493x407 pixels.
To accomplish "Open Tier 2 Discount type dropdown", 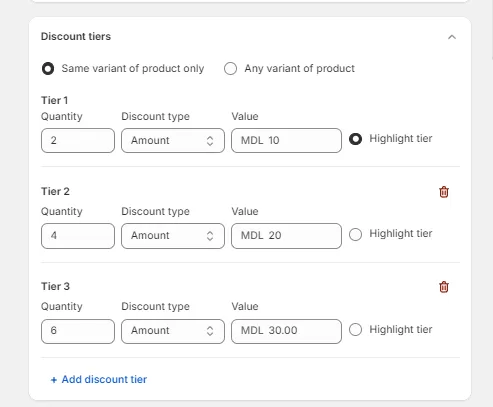I will point(173,236).
